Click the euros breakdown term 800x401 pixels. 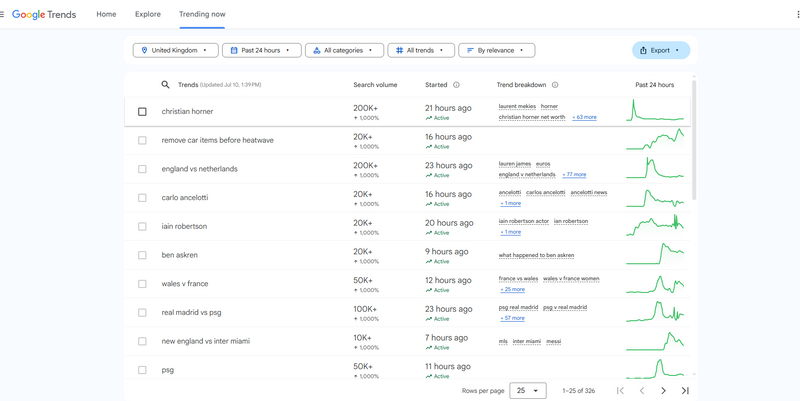point(543,164)
